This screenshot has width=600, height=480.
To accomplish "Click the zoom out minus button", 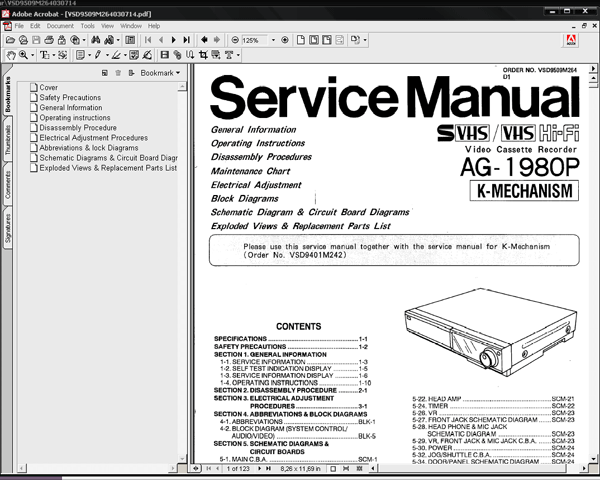I will [235, 40].
